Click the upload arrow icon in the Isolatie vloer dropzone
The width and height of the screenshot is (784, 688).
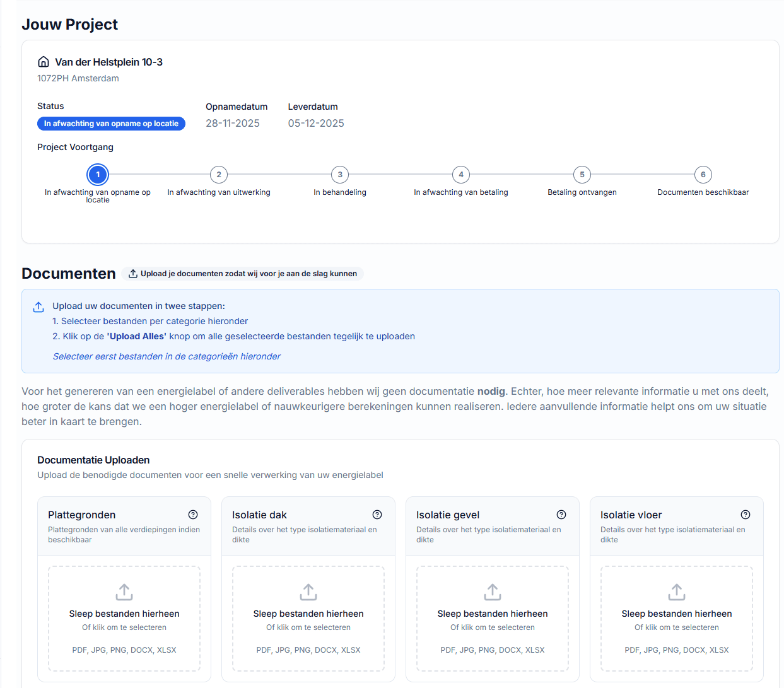(676, 592)
